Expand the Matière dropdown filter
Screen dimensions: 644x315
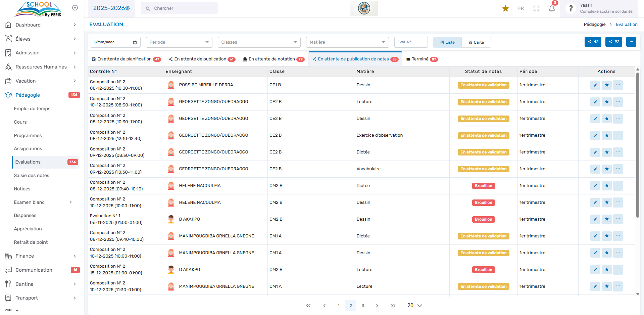coord(347,42)
